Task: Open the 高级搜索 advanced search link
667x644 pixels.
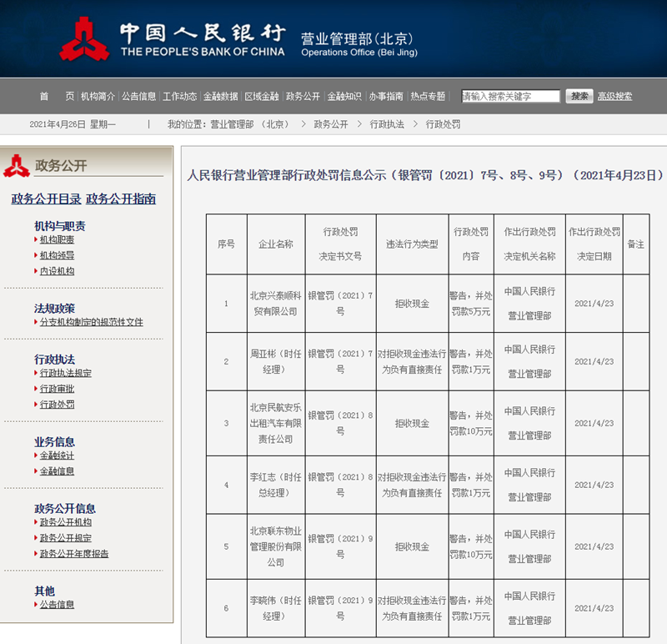Action: [614, 96]
